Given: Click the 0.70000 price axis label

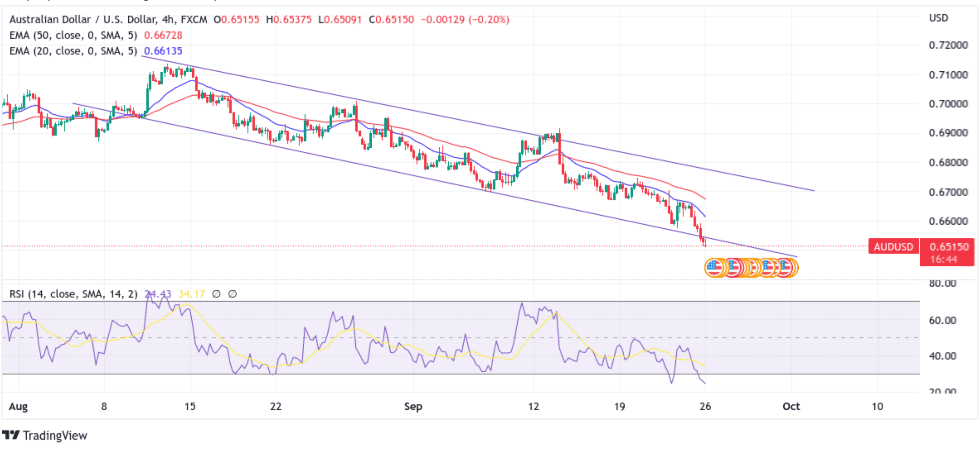Looking at the screenshot, I should pos(948,104).
